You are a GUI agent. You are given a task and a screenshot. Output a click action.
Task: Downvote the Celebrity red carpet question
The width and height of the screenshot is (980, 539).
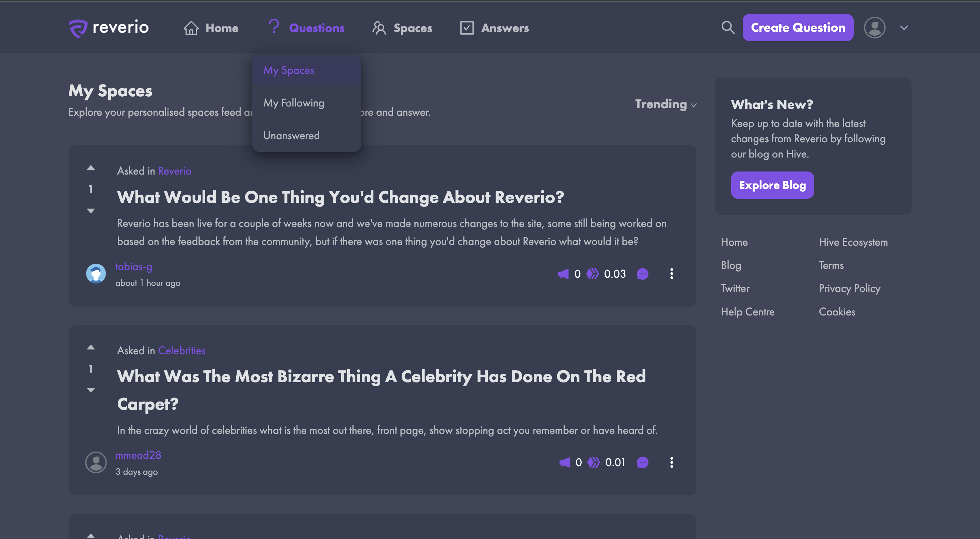pos(91,390)
